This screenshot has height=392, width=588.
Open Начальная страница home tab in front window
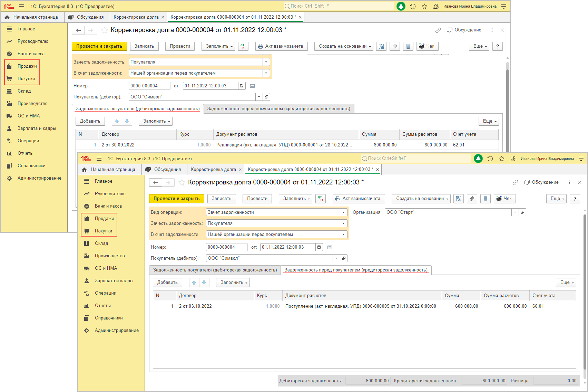(x=109, y=170)
